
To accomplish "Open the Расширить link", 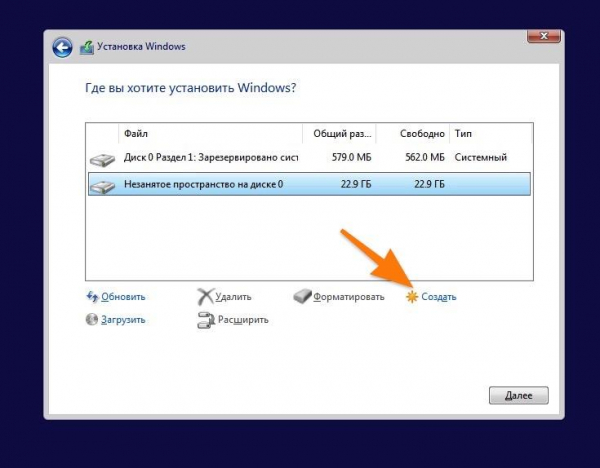I will 243,320.
